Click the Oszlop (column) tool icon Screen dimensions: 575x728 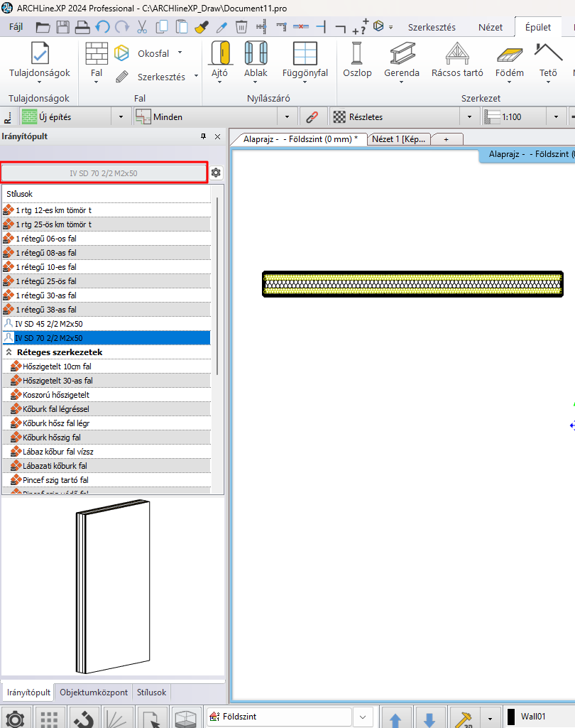(357, 55)
